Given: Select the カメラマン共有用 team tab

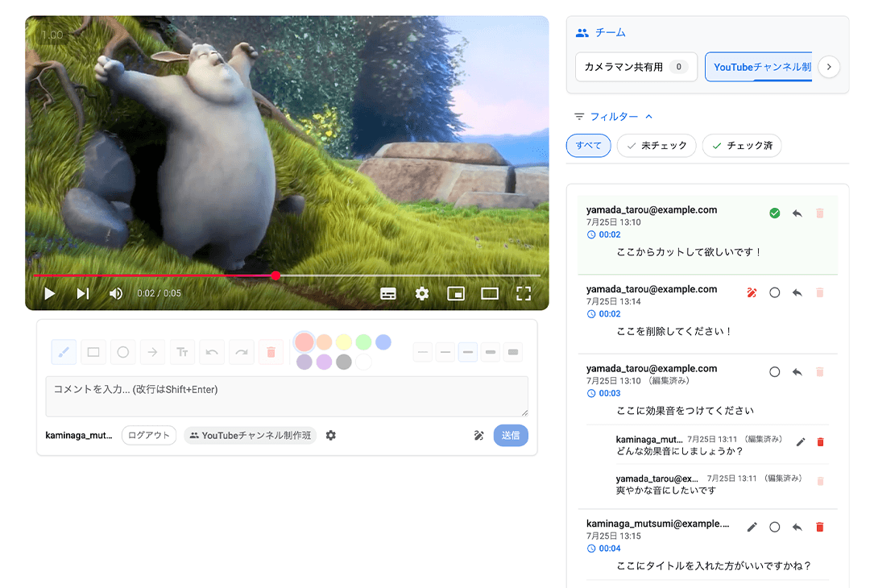Looking at the screenshot, I should click(636, 67).
